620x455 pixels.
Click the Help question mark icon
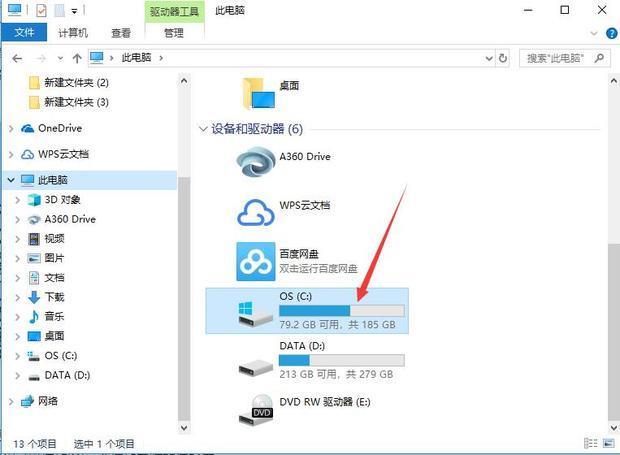click(606, 33)
